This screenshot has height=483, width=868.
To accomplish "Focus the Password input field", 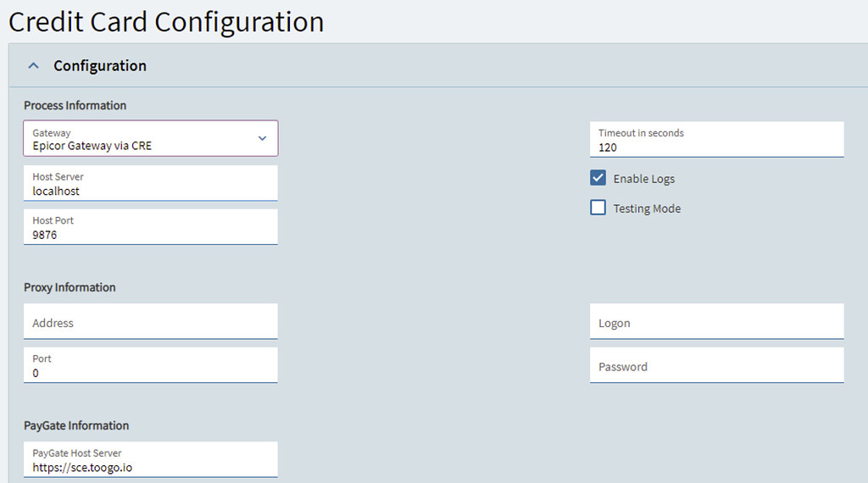I will pos(716,366).
